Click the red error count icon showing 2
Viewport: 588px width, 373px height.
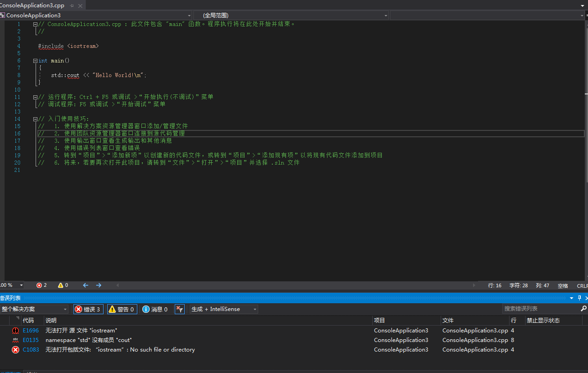coord(41,285)
